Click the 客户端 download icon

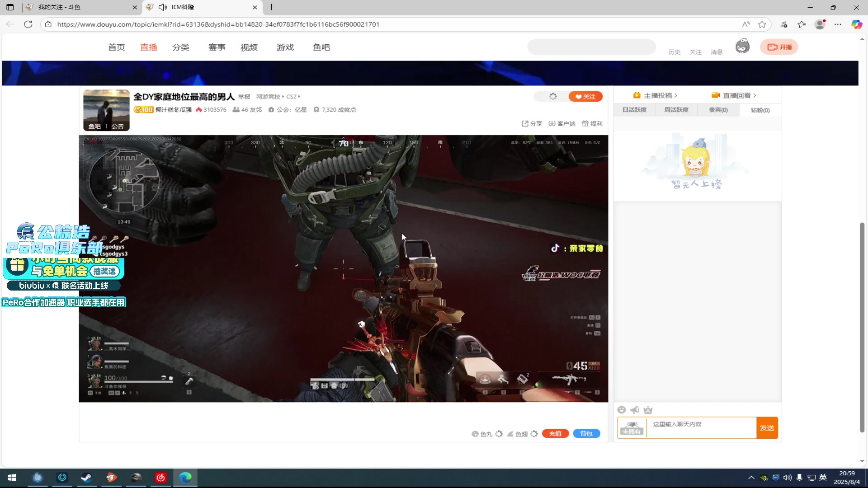(552, 123)
